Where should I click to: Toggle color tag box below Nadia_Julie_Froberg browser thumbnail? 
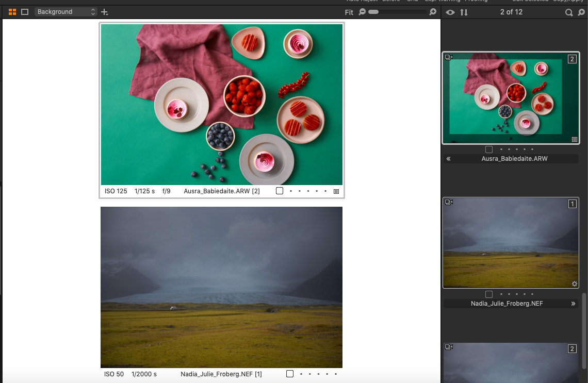tap(489, 294)
